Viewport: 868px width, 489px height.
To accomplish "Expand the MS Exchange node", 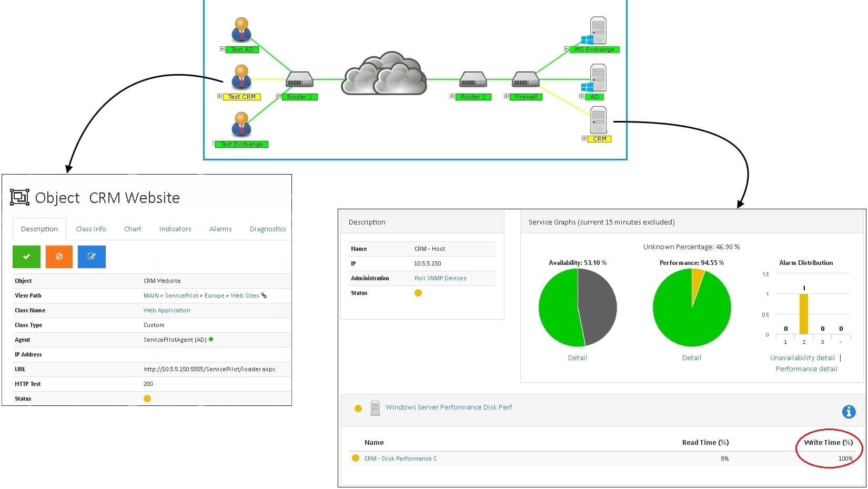I will pyautogui.click(x=566, y=49).
